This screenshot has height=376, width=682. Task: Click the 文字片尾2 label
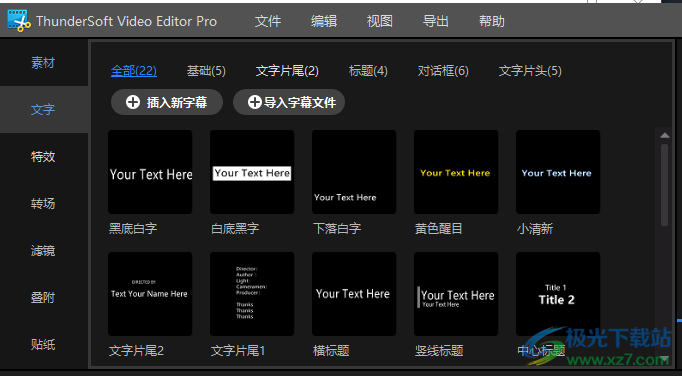click(x=136, y=351)
